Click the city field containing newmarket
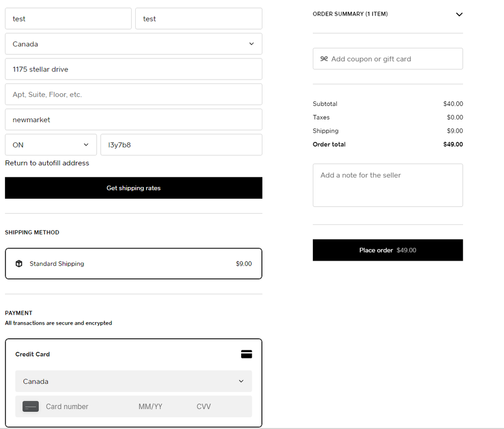 click(x=133, y=119)
